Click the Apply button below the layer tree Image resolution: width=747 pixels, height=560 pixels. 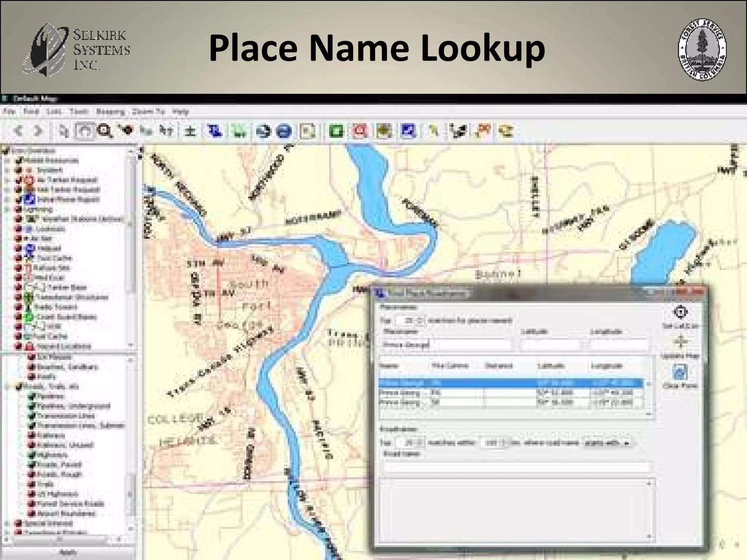pyautogui.click(x=68, y=553)
